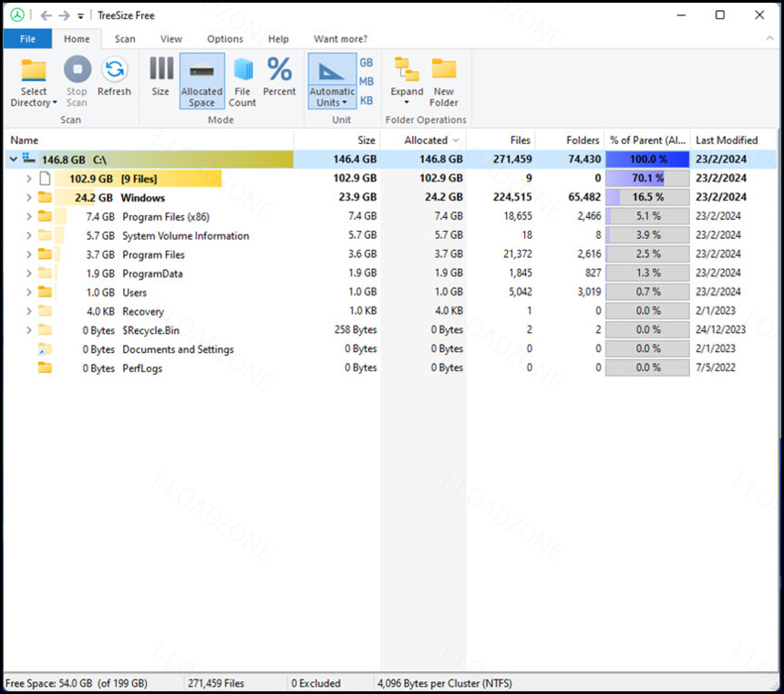The height and width of the screenshot is (694, 784).
Task: Select the Recovery row name
Action: (143, 311)
